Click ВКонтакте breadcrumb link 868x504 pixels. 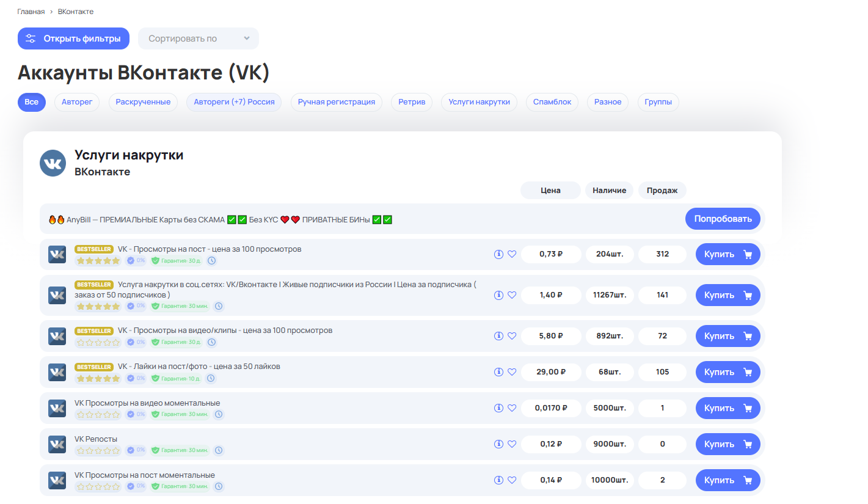76,12
